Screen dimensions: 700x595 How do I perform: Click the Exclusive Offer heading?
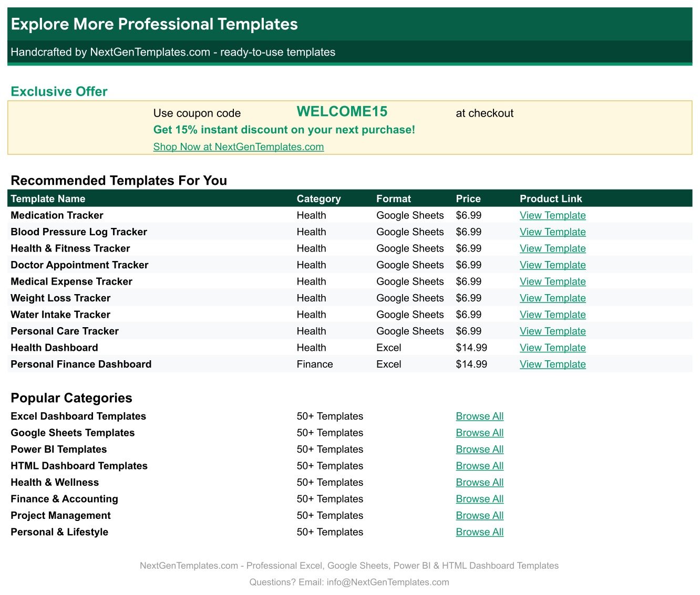coord(59,91)
